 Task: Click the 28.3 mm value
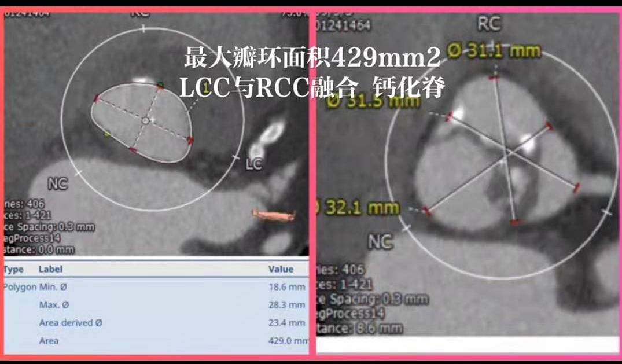tap(287, 305)
